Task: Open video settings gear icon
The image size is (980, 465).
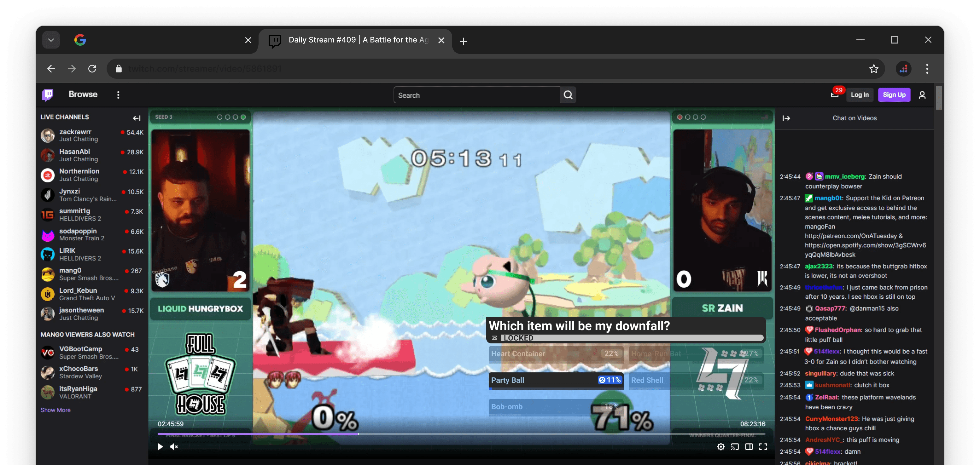Action: click(x=720, y=447)
